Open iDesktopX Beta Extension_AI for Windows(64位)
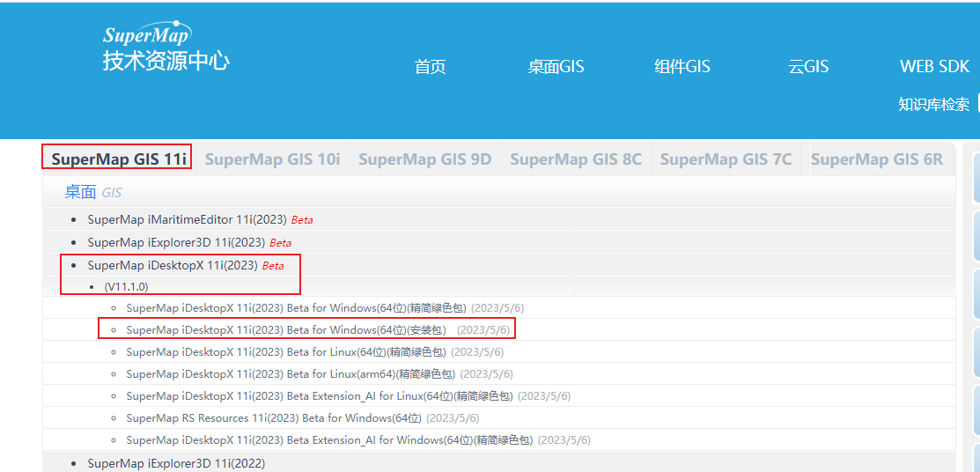Screen dimensions: 980x472 pyautogui.click(x=330, y=440)
